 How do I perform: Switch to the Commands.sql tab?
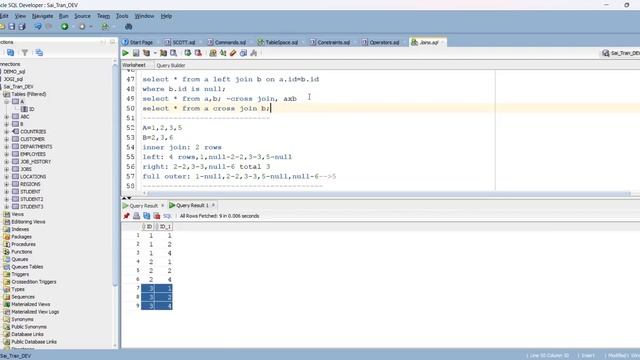point(227,42)
